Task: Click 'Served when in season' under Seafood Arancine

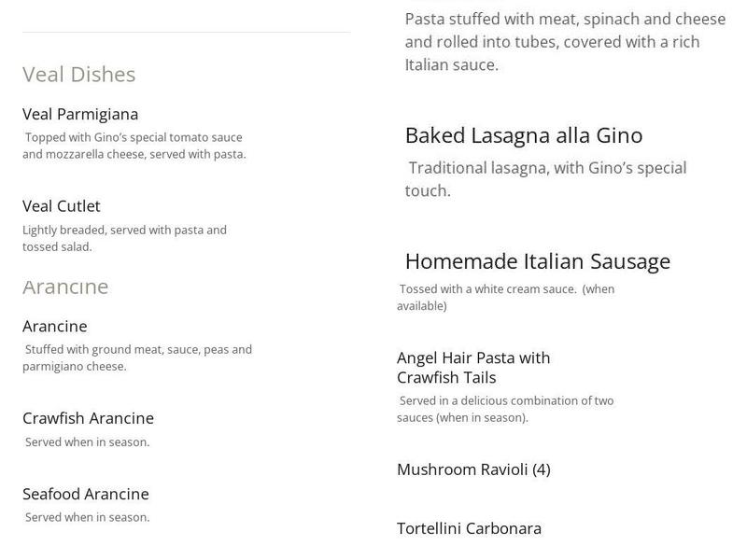Action: (87, 517)
